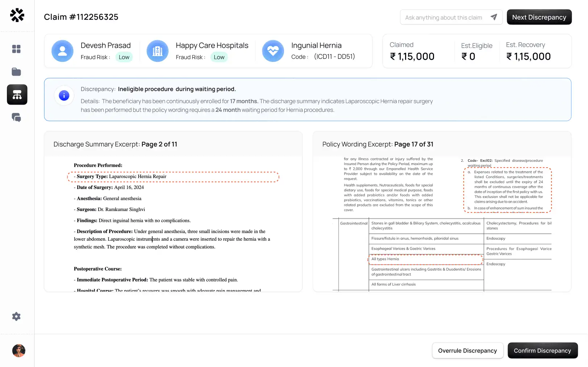Image resolution: width=588 pixels, height=367 pixels.
Task: Click the Happy Care Hospitals icon
Action: click(158, 51)
